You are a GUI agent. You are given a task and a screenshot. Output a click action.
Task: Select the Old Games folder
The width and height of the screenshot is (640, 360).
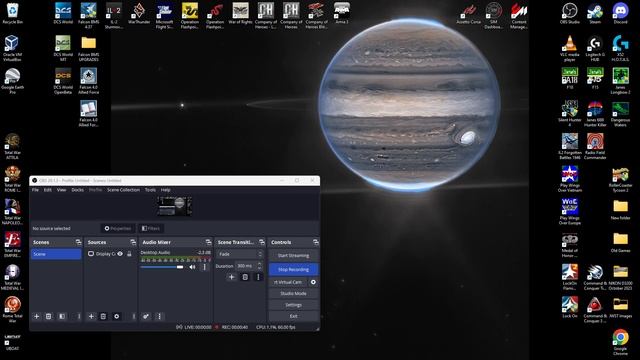click(x=620, y=242)
